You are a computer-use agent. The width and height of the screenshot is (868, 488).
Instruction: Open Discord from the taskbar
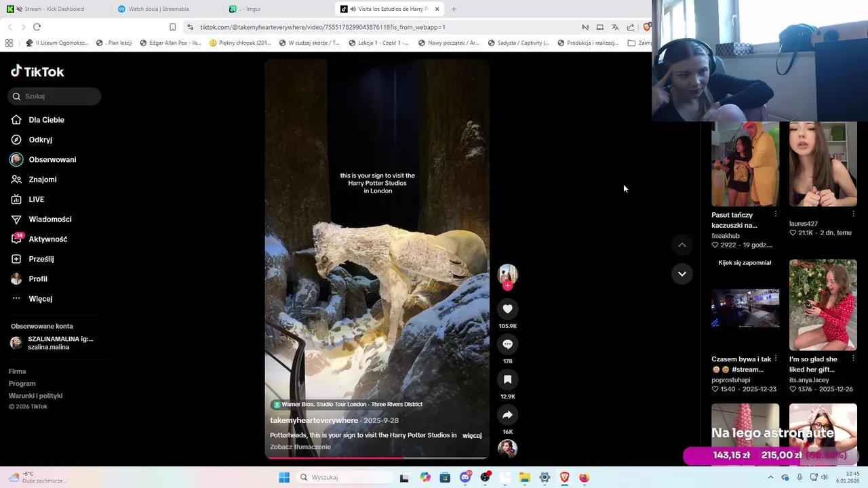coord(465,477)
